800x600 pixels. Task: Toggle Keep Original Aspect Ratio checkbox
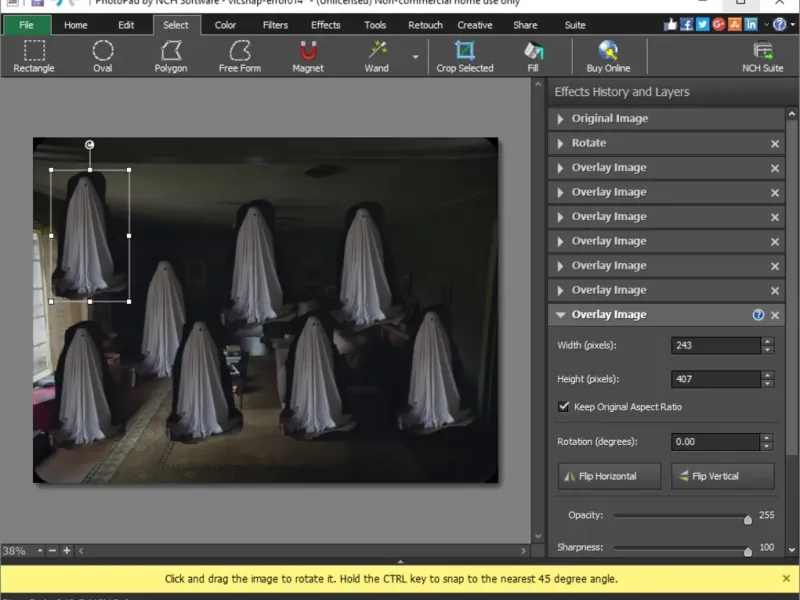(x=563, y=407)
